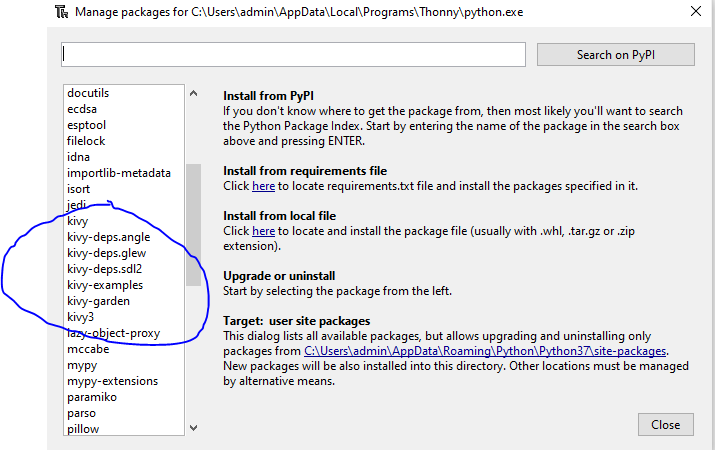Select the mypy package entry
715x450 pixels.
[x=82, y=365]
